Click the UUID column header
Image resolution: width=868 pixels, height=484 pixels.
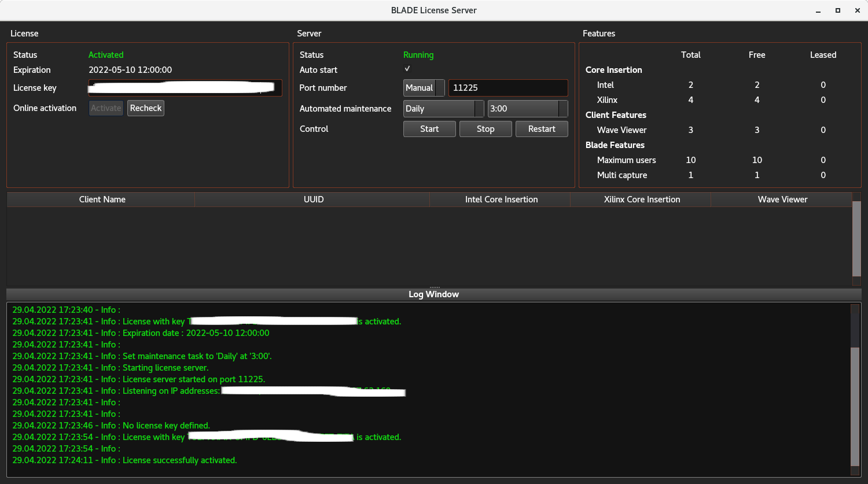click(x=313, y=199)
